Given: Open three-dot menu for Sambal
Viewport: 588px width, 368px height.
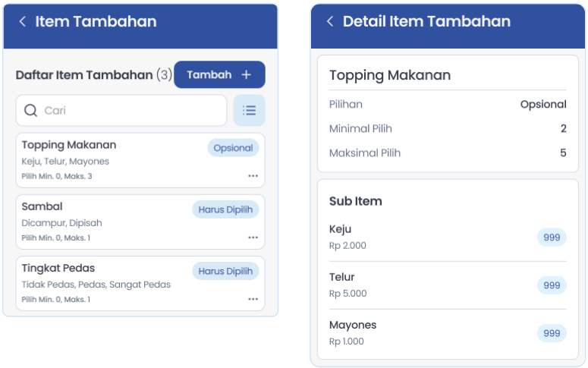Looking at the screenshot, I should pos(253,237).
